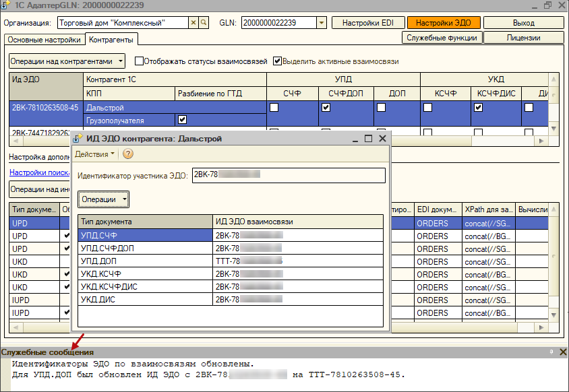
Task: Open organization search magnifier icon
Action: (204, 23)
